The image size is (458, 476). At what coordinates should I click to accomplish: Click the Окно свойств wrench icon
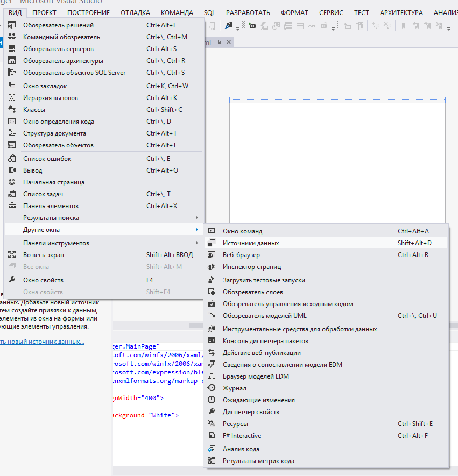(12, 280)
